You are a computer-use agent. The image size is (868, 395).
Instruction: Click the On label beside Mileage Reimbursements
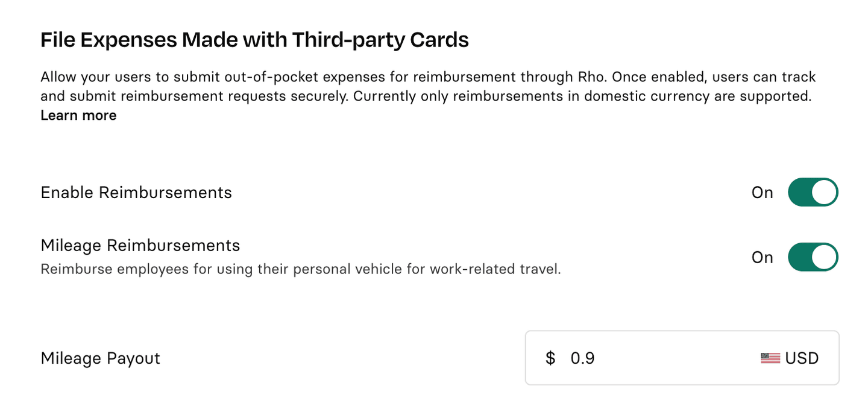(x=761, y=257)
